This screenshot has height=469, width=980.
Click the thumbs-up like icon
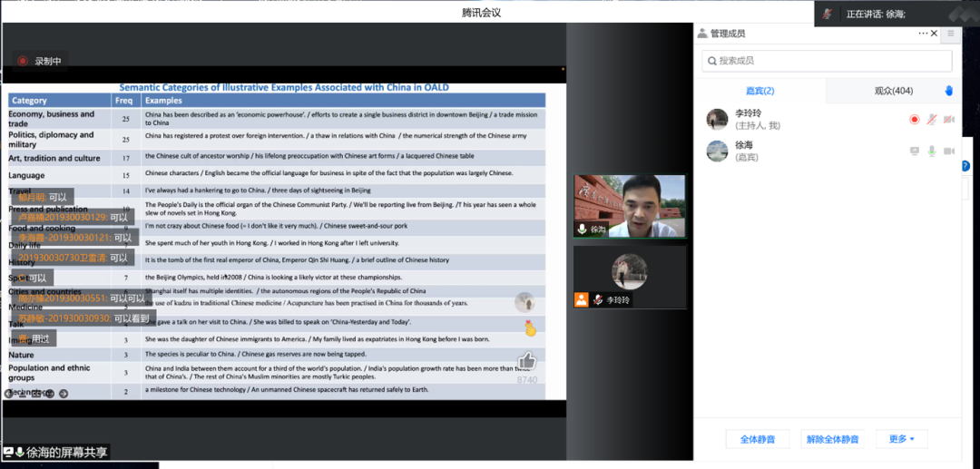(526, 362)
